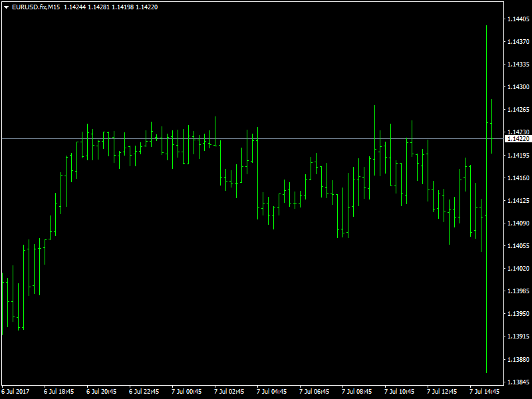Screen dimensions: 532x399
Task: Select the 7 Jul 10:45 time label
Action: tap(400, 392)
